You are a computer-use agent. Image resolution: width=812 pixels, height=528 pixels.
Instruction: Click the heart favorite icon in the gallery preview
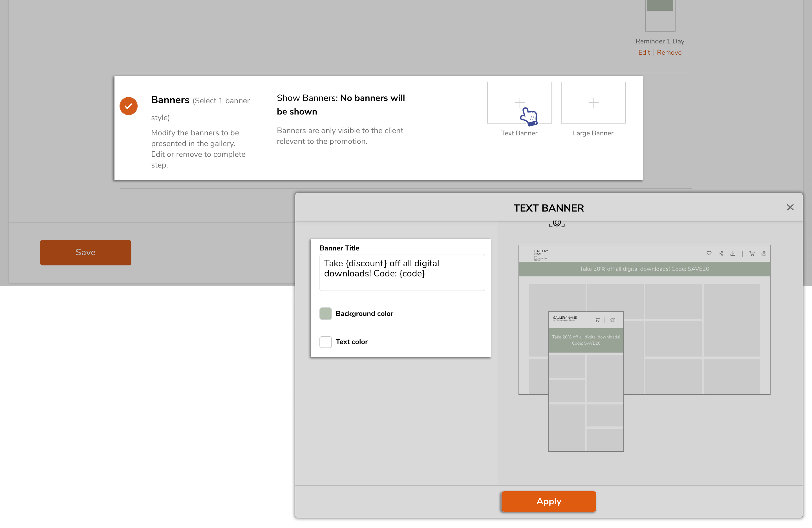709,253
